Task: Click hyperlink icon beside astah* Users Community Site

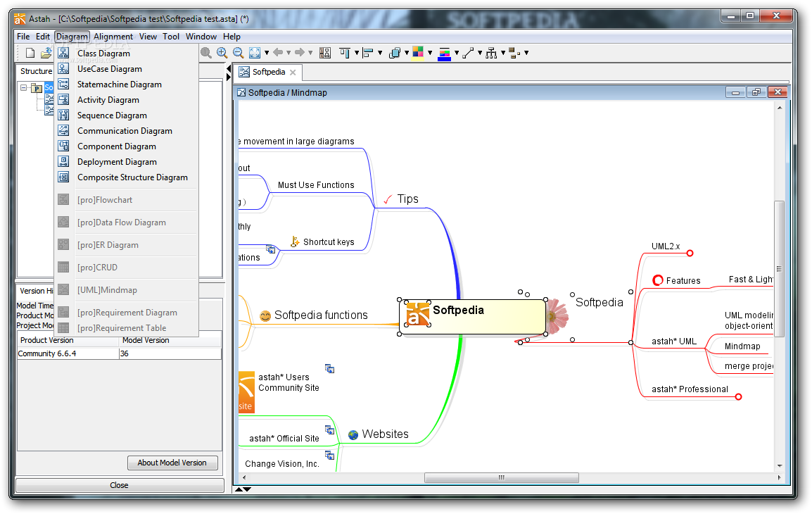Action: pyautogui.click(x=329, y=369)
